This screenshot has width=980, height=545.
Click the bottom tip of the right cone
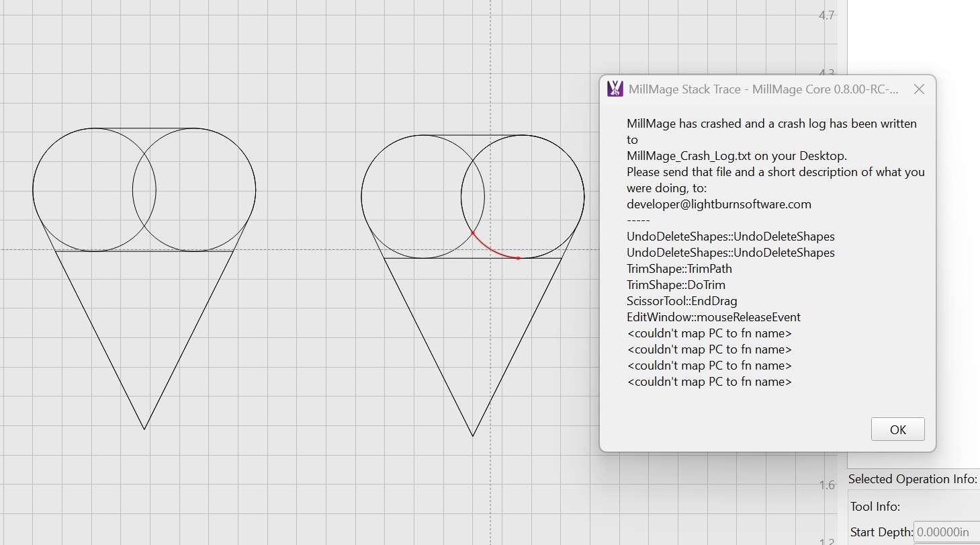click(x=473, y=435)
